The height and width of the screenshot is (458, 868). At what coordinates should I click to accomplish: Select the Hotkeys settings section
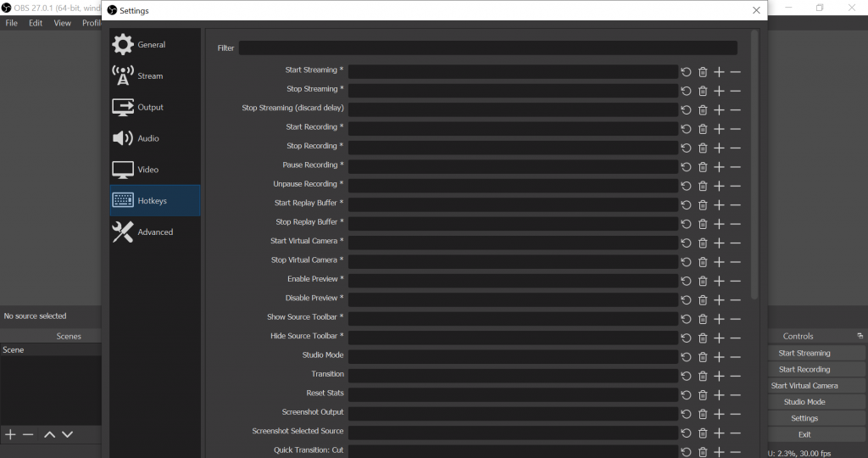[155, 200]
